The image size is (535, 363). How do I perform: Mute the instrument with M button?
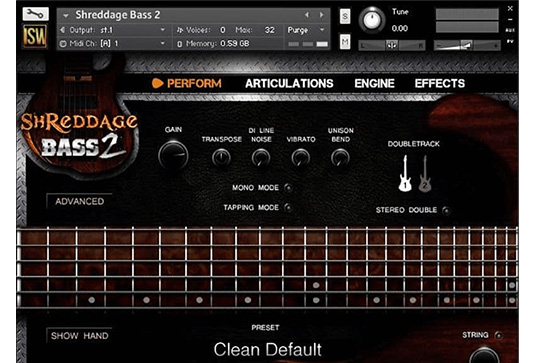tap(345, 42)
